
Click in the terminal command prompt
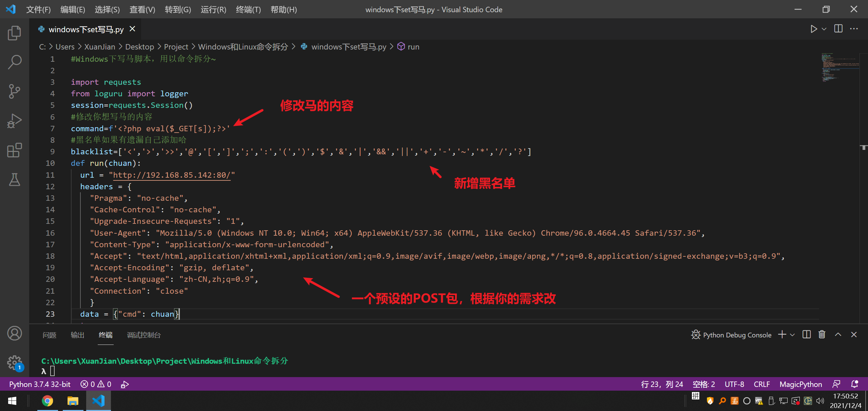pyautogui.click(x=52, y=371)
